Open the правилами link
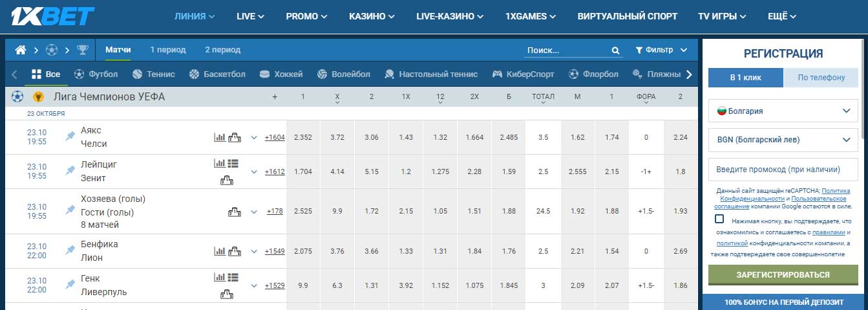 coord(828,232)
